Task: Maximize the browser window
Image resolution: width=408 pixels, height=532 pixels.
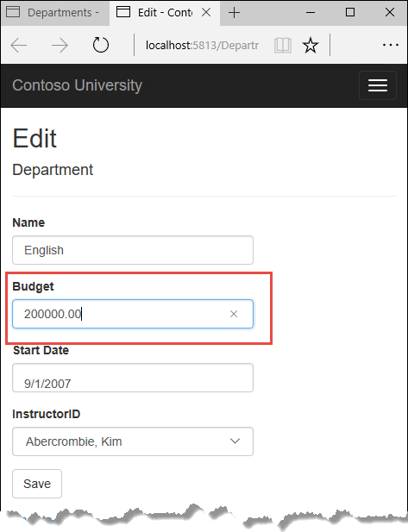Action: tap(350, 13)
